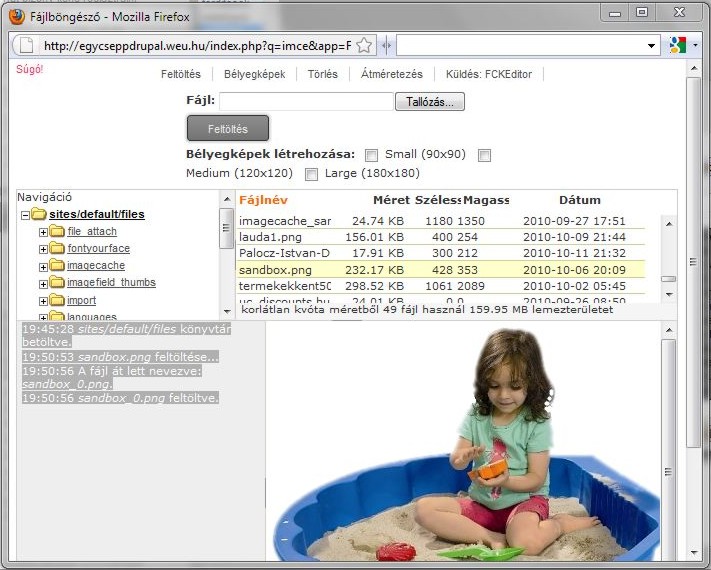Click the Tallózás... browse button

(x=430, y=102)
